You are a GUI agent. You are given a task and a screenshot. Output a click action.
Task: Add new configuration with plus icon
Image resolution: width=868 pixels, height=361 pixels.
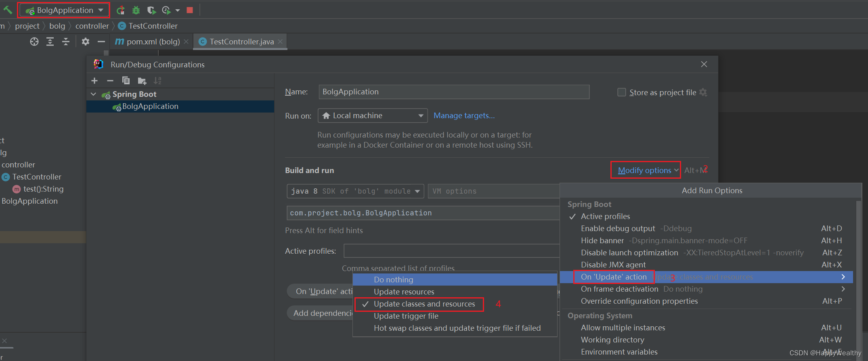click(x=94, y=81)
